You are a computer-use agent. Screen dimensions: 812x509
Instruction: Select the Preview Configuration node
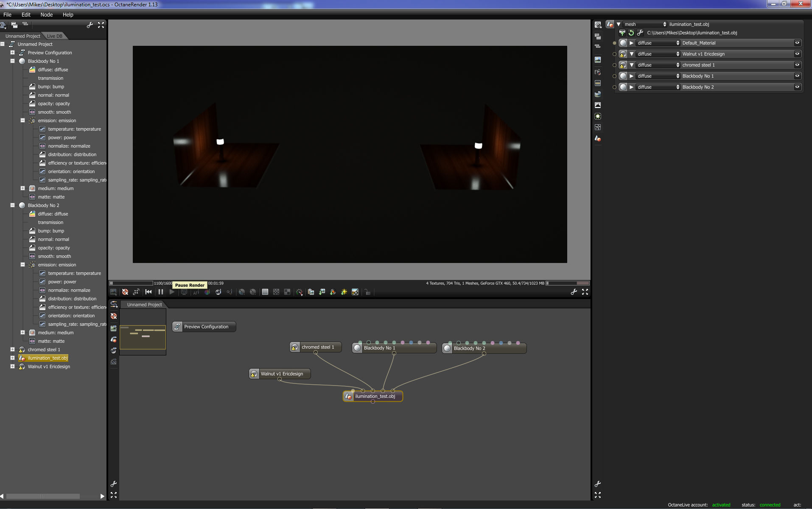click(x=204, y=327)
